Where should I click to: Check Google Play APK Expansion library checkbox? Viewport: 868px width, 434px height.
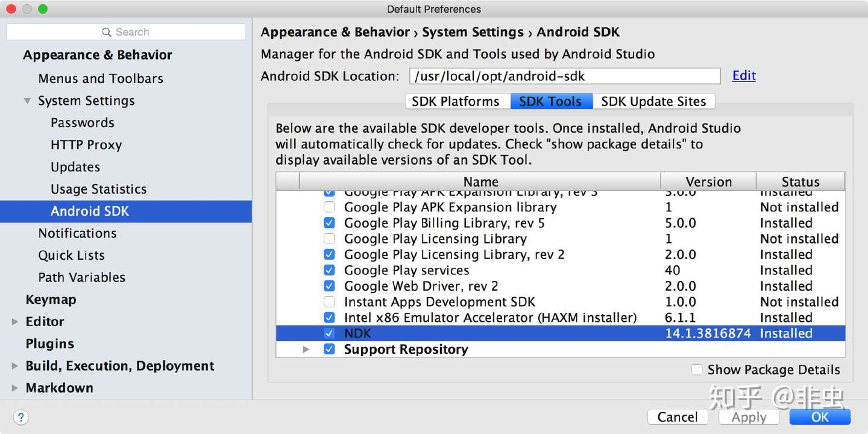[x=329, y=207]
